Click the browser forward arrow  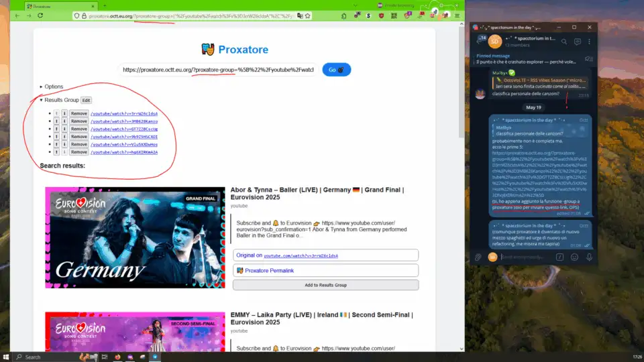[x=28, y=15]
